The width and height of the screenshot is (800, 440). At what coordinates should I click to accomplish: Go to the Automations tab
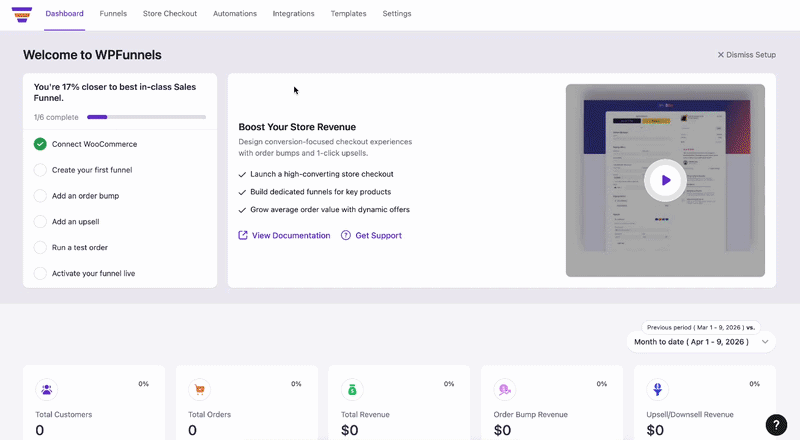coord(235,14)
